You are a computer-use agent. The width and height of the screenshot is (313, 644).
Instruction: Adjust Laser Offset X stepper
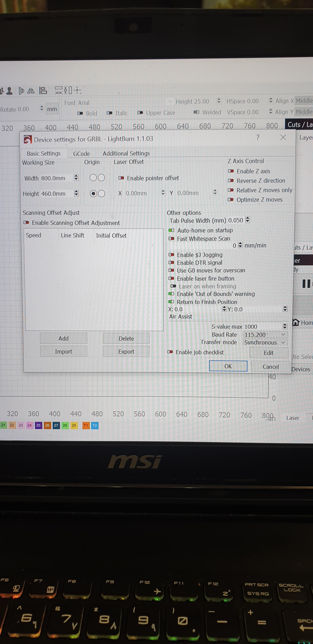click(x=163, y=193)
